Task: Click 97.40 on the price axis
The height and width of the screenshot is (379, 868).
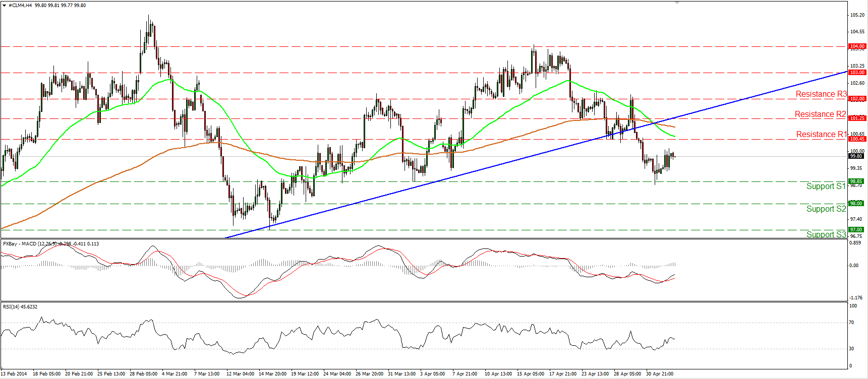Action: (x=857, y=219)
